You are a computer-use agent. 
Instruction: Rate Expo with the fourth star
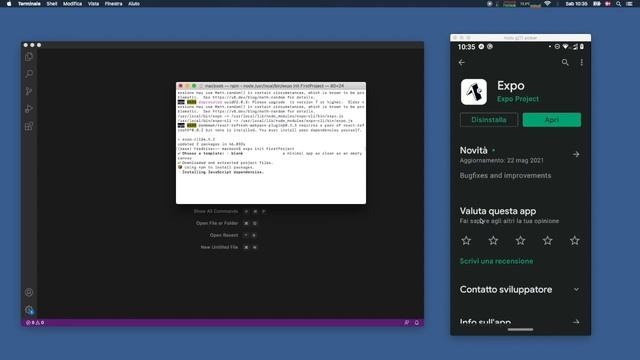point(547,240)
